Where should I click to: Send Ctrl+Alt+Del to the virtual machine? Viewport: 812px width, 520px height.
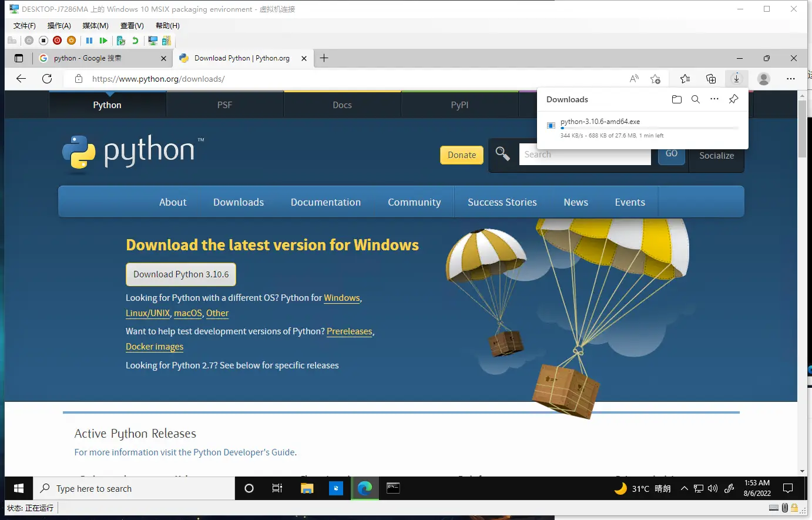coord(12,40)
